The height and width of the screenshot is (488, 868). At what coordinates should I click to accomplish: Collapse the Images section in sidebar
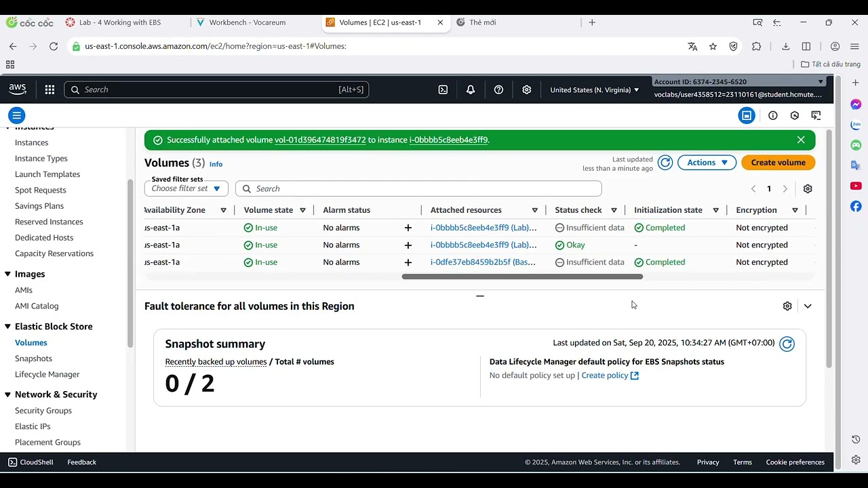[8, 274]
